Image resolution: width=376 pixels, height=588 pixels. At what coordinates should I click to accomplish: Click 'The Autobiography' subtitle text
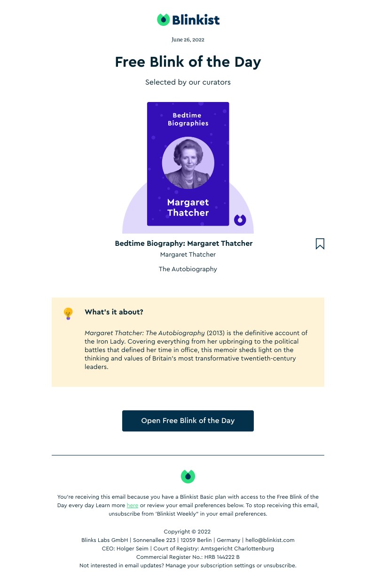tap(188, 269)
